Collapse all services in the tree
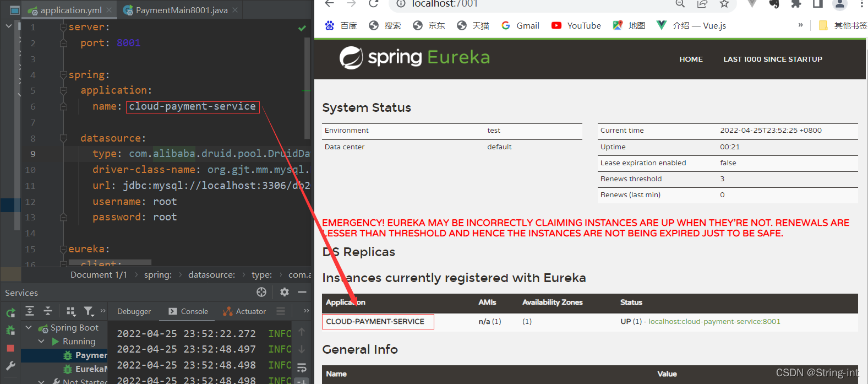 (48, 311)
